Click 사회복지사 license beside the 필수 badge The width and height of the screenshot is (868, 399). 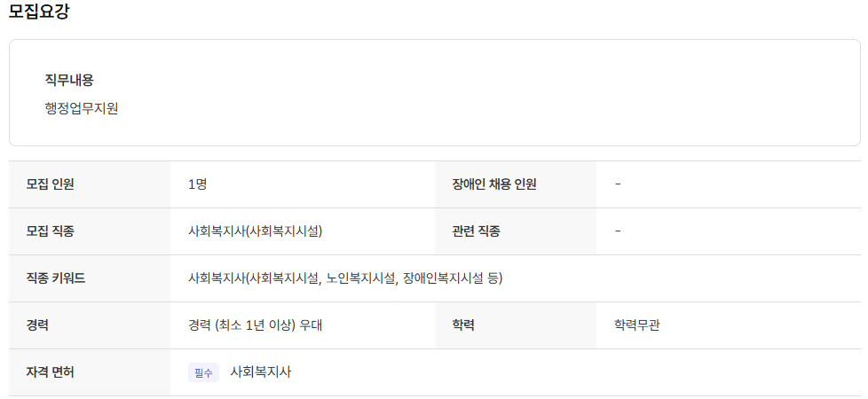(x=261, y=372)
